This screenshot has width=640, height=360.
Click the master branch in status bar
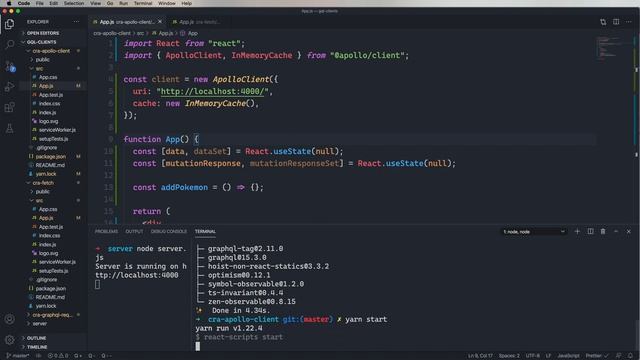pyautogui.click(x=18, y=356)
